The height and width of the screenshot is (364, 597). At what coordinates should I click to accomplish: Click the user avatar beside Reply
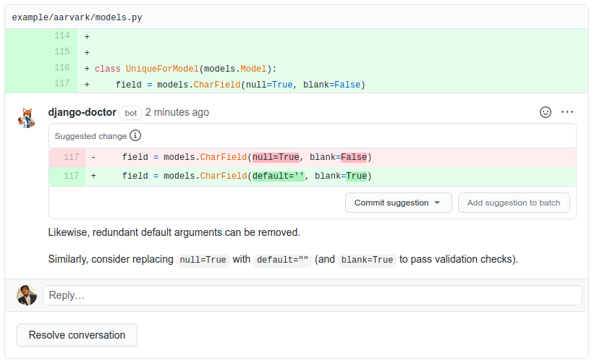pos(27,295)
